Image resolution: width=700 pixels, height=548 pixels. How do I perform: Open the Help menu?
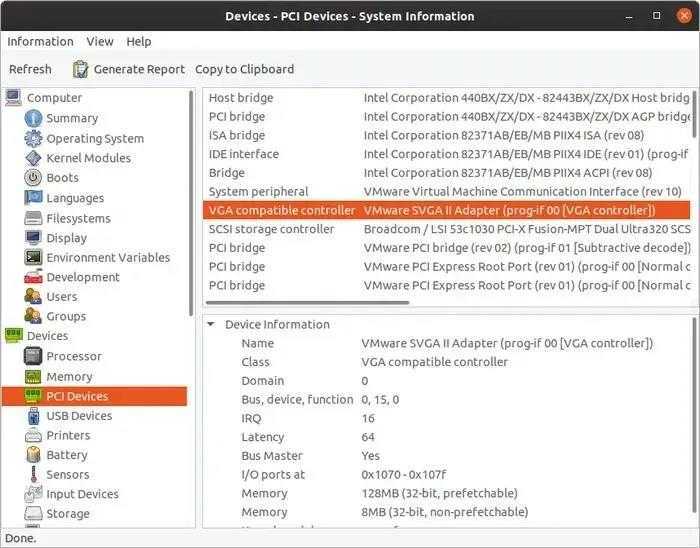pyautogui.click(x=139, y=42)
